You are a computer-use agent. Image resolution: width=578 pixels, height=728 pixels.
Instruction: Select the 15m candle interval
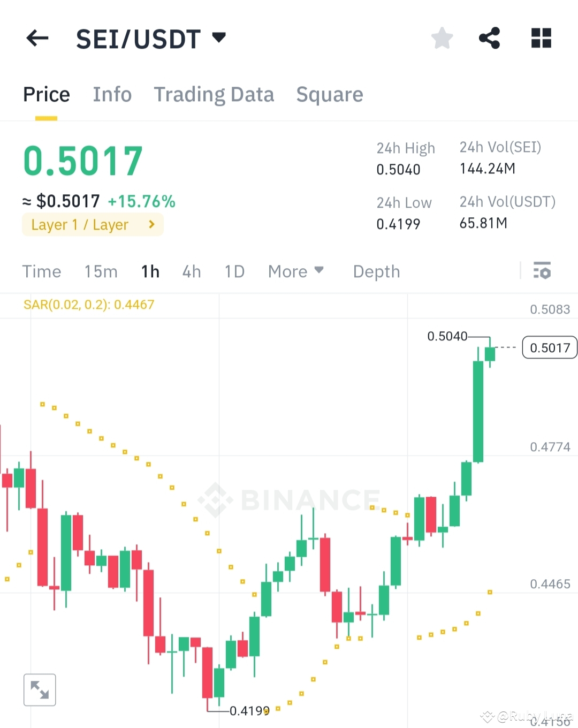click(x=101, y=271)
